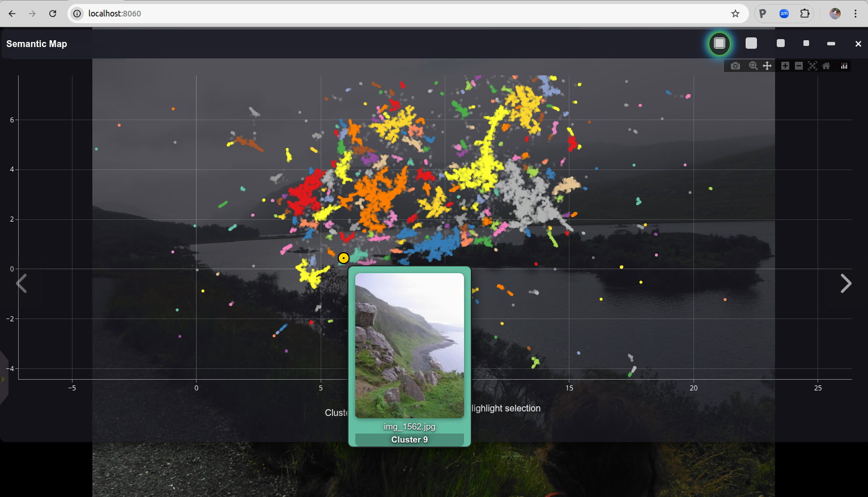868x497 pixels.
Task: Close the Semantic Map panel
Action: 858,44
